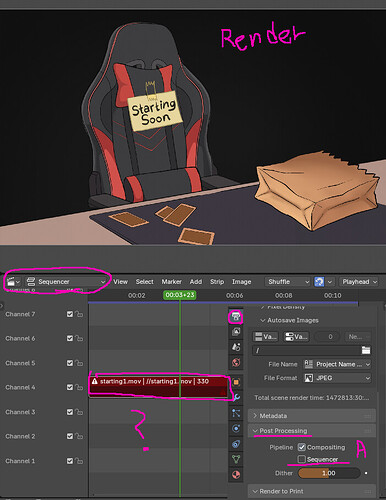Open the View menu
The image size is (386, 500).
point(120,282)
